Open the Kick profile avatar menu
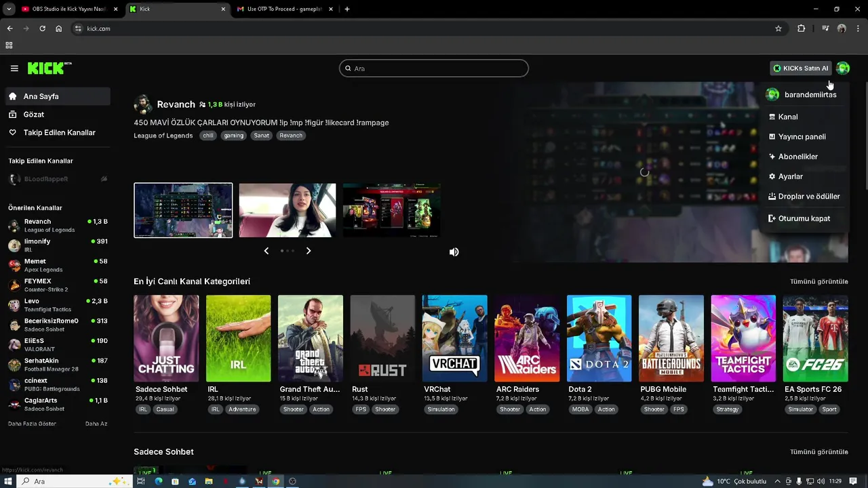Viewport: 868px width, 488px height. coord(843,68)
